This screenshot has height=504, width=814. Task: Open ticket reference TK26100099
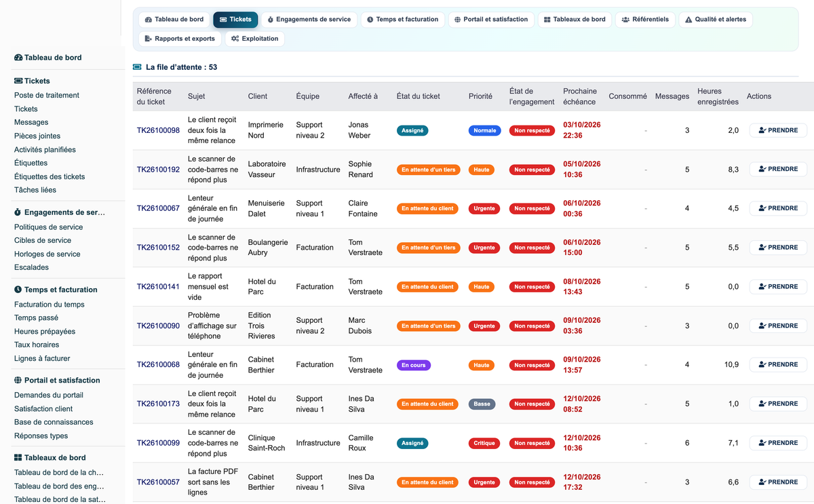point(158,443)
